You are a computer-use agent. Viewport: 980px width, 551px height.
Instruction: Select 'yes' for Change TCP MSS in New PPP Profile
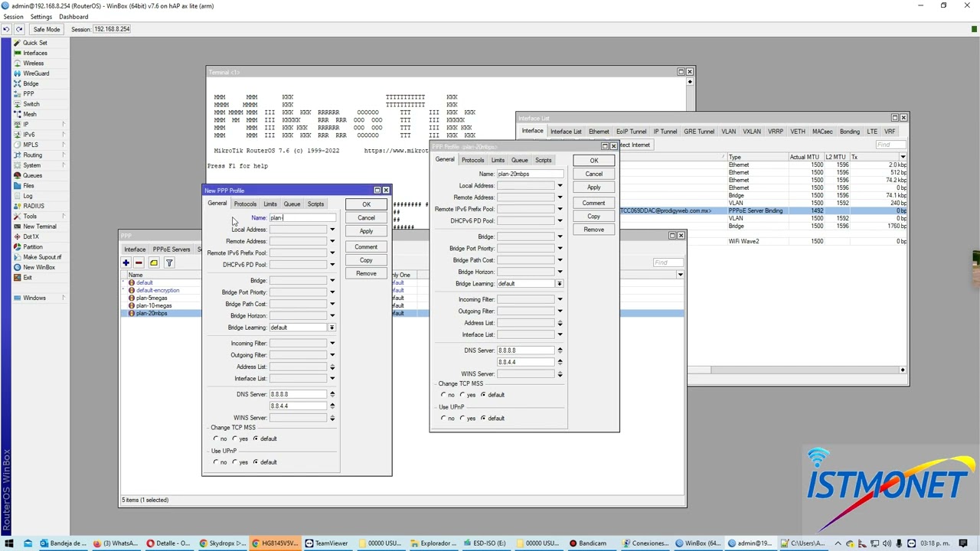tap(235, 439)
